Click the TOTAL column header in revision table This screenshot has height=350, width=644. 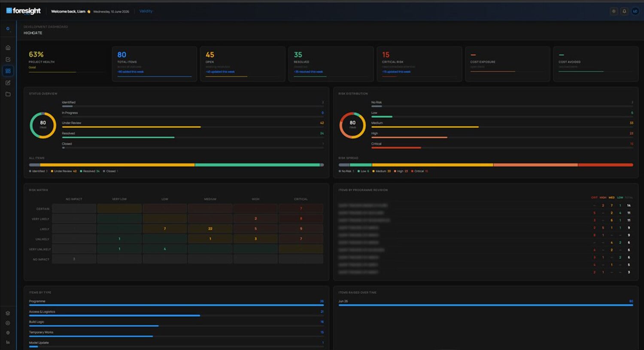629,198
